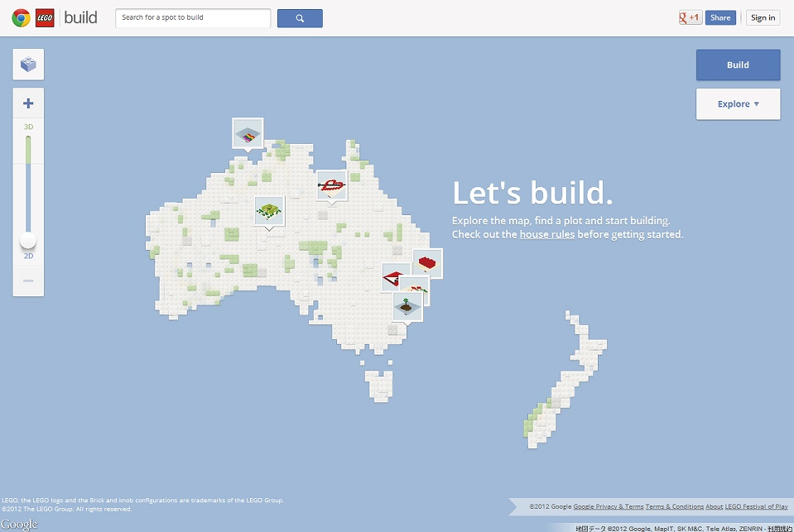This screenshot has width=794, height=532.
Task: Open the LEGO Festival of Play link
Action: [x=757, y=506]
